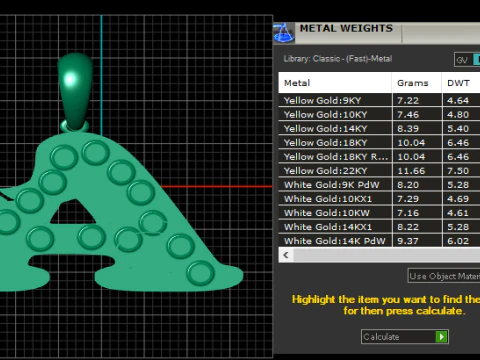Select the Yellow Gold:18KY row

click(379, 142)
